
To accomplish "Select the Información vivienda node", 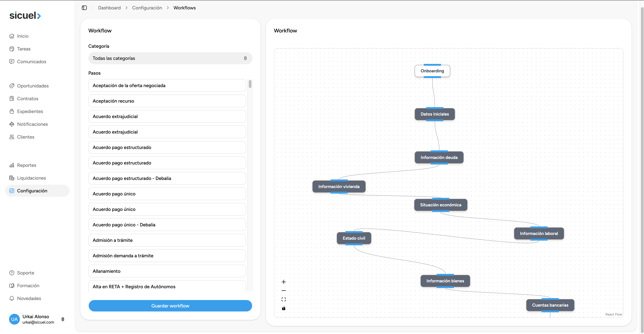I will click(339, 187).
